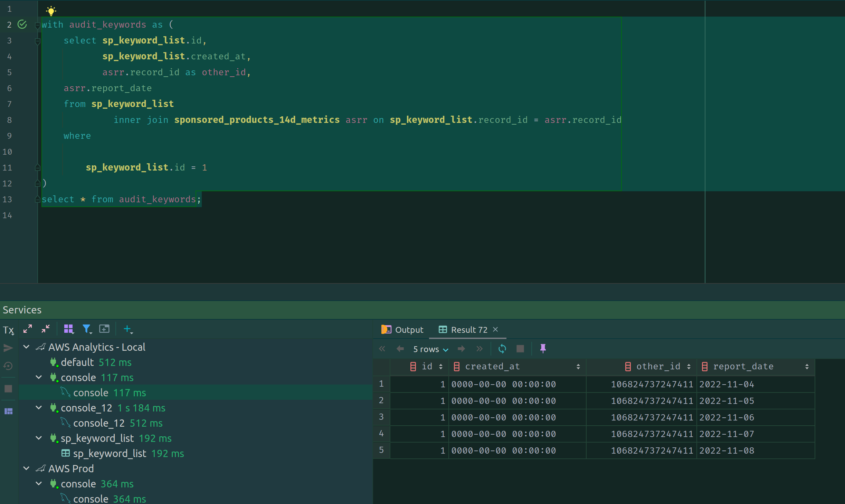Reload the result page with refresh icon
Image resolution: width=845 pixels, height=504 pixels.
click(x=502, y=349)
